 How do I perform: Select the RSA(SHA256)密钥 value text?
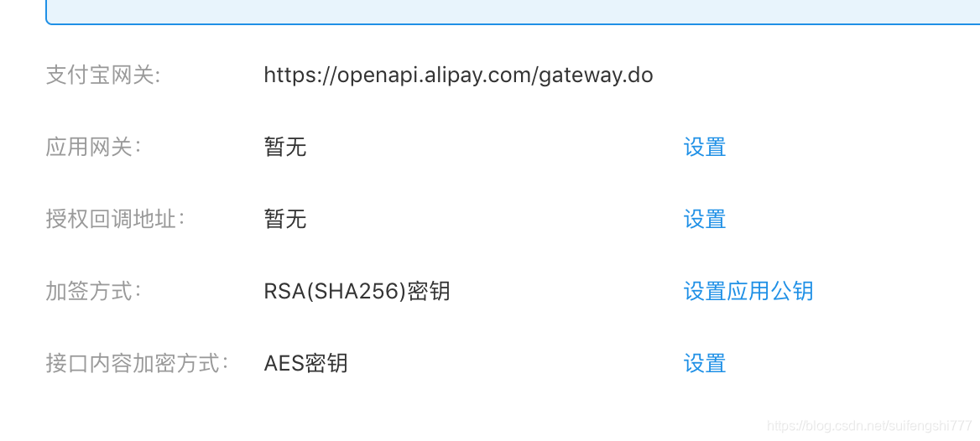tap(357, 291)
